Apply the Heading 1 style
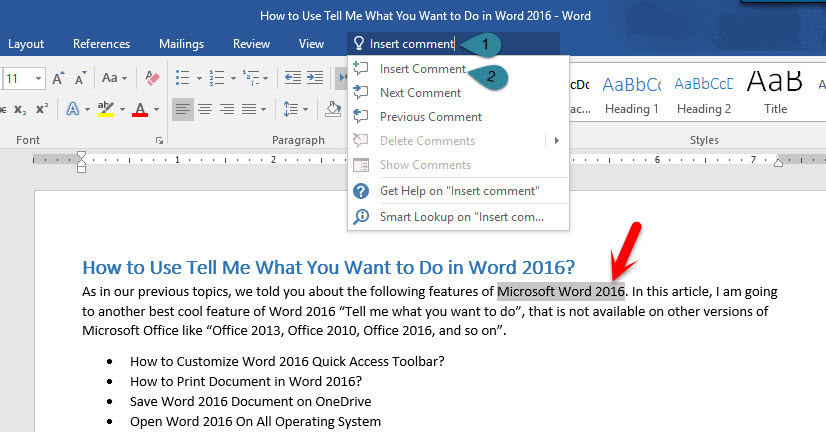Viewport: 826px width, 432px height. (x=632, y=95)
